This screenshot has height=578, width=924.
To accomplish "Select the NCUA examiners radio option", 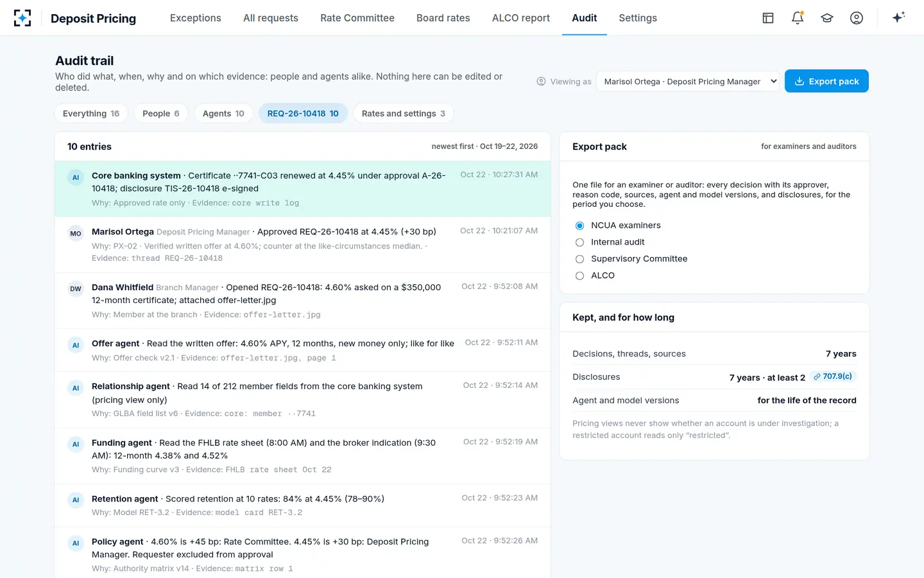I will click(x=579, y=225).
